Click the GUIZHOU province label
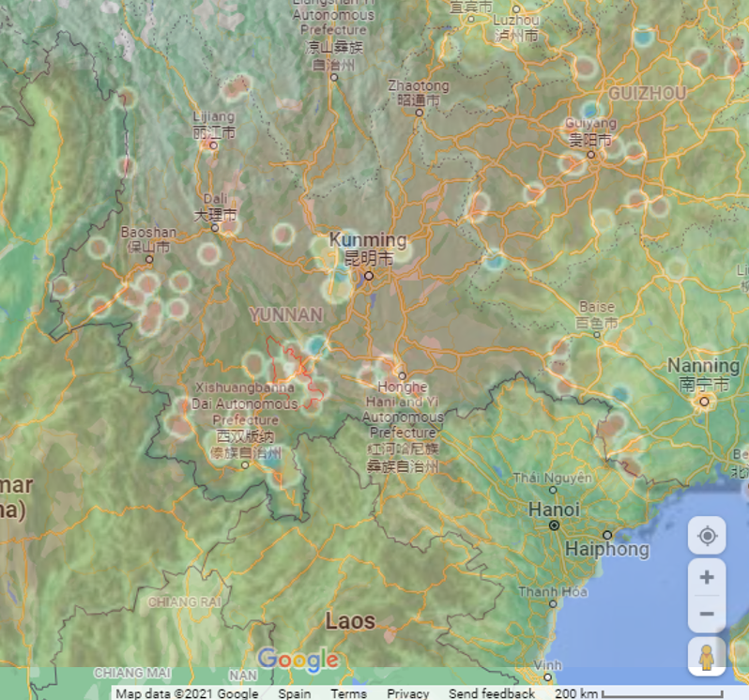749x700 pixels. (647, 93)
